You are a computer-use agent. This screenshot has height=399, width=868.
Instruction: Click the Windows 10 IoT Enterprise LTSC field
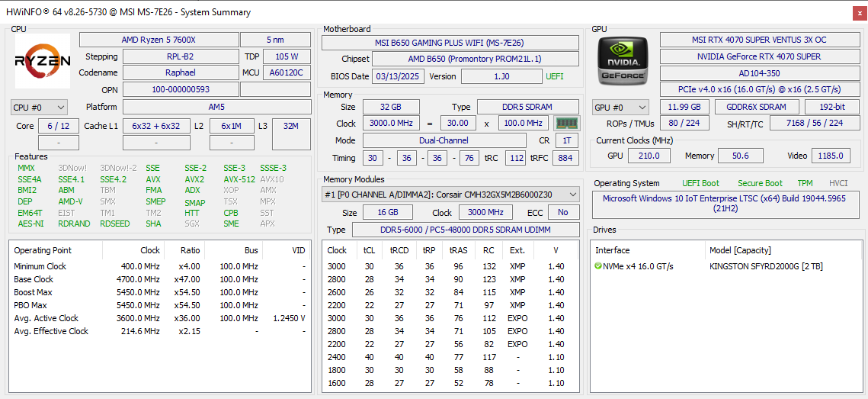pos(724,204)
